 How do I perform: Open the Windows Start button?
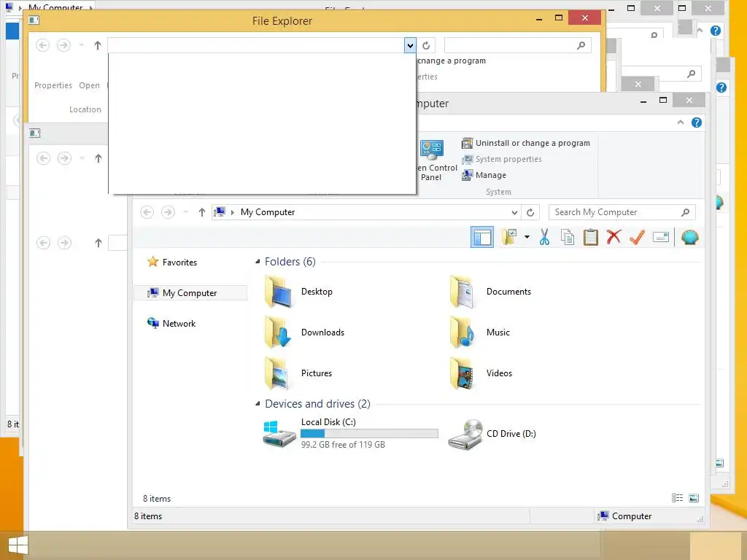tap(18, 545)
